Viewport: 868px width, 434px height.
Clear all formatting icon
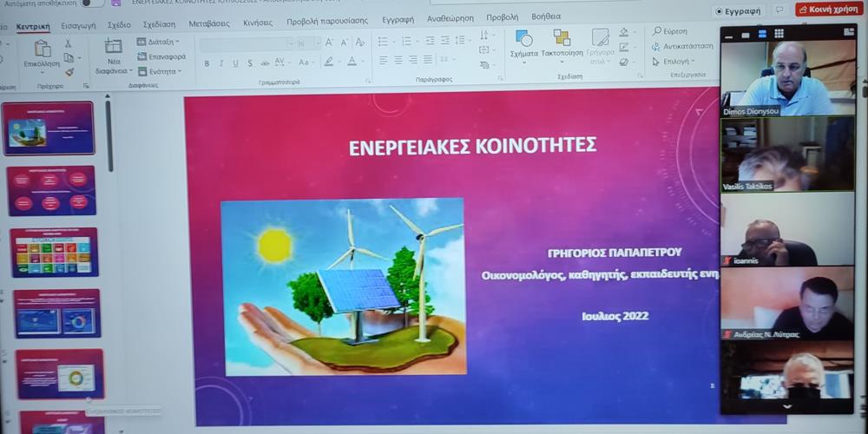[x=360, y=42]
